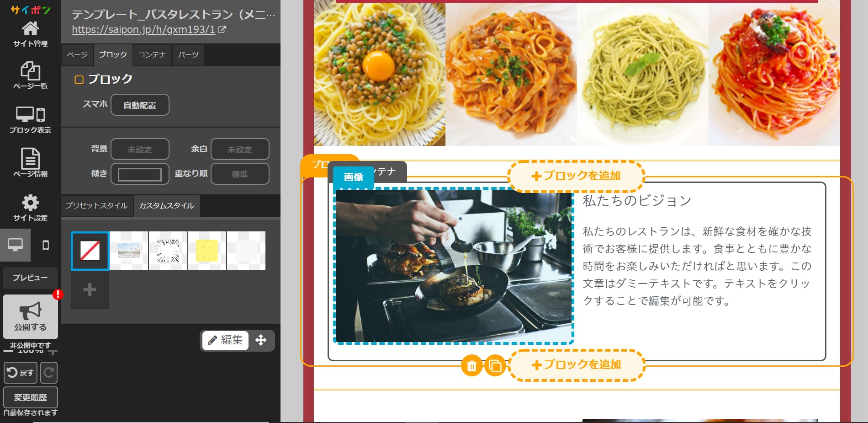The height and width of the screenshot is (423, 868).
Task: Delete block with trash icon
Action: point(471,366)
